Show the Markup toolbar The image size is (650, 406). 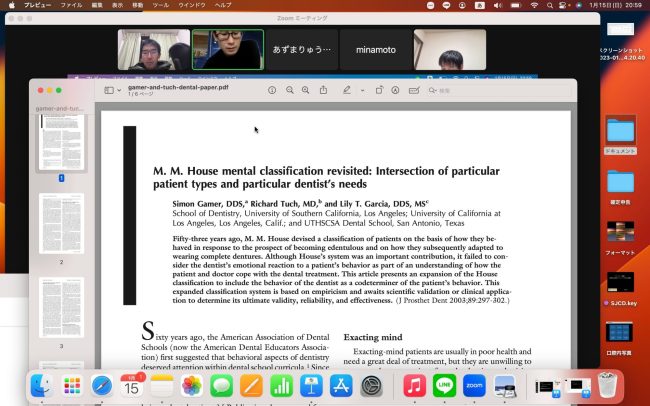coord(396,90)
